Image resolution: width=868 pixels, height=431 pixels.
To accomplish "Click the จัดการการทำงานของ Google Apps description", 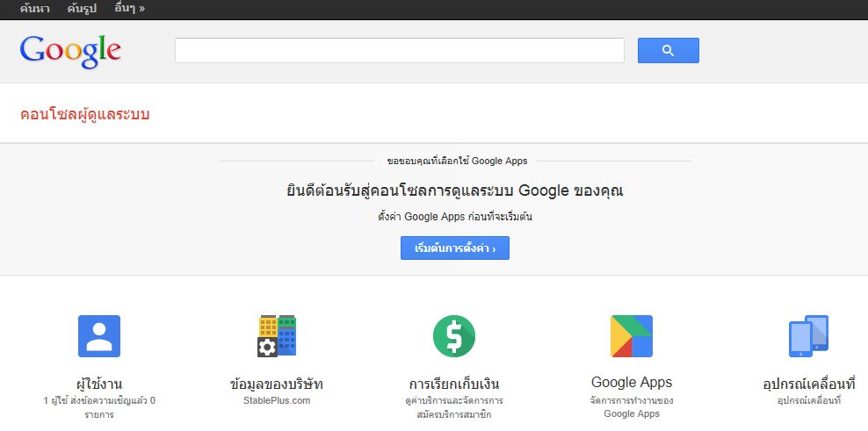I will [632, 407].
